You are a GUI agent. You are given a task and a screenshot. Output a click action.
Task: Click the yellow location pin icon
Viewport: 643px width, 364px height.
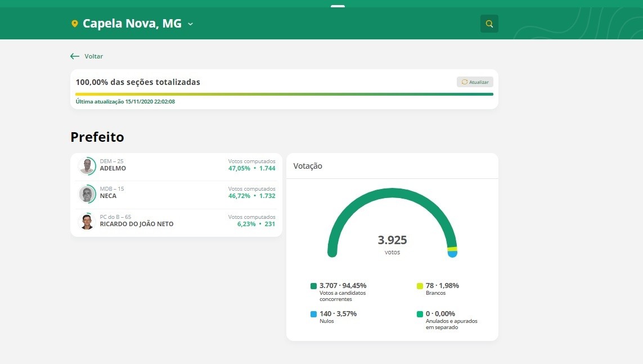[75, 24]
